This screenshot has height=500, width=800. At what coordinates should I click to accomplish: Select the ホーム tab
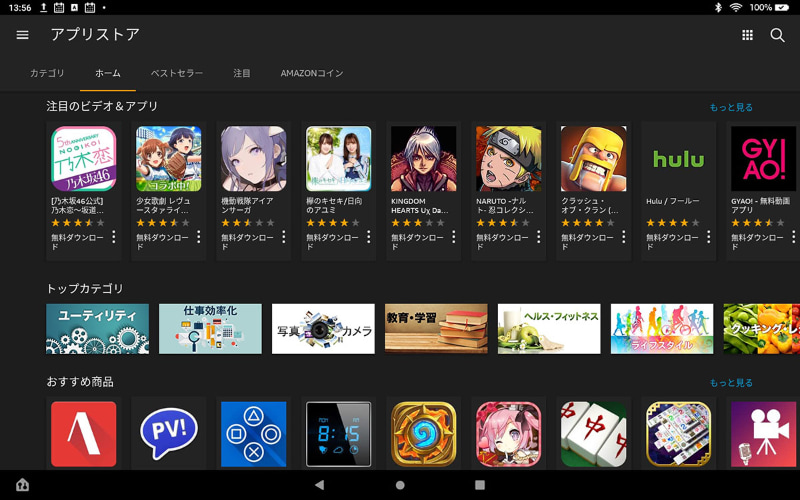pyautogui.click(x=108, y=73)
